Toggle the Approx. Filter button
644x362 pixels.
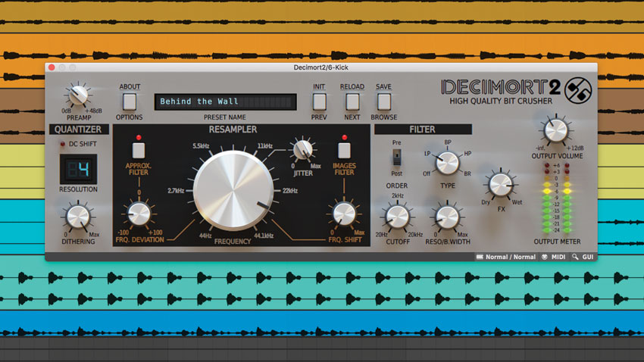coord(139,150)
